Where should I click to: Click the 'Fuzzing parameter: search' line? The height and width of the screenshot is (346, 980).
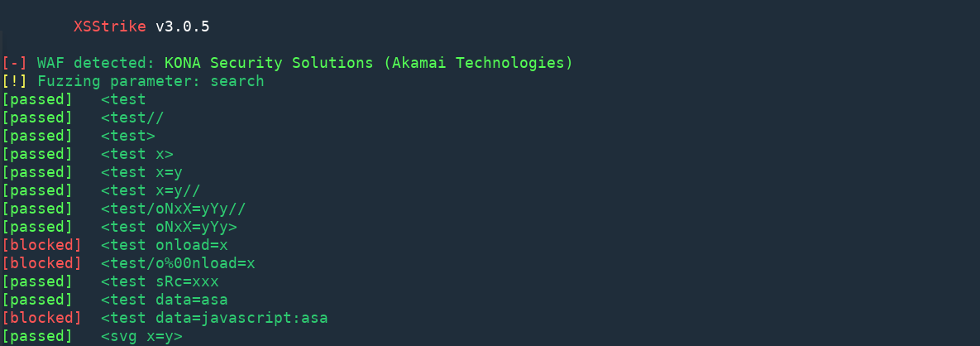151,81
